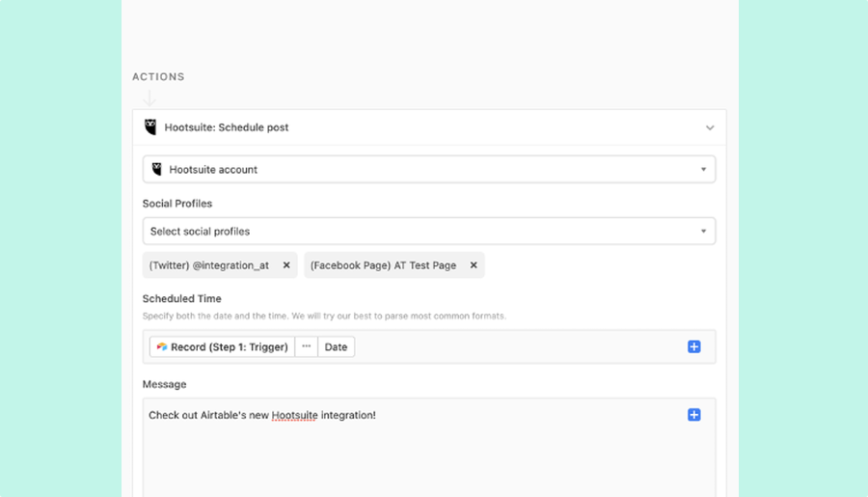Viewport: 868px width, 497px height.
Task: Click into the Message text area
Action: click(429, 448)
